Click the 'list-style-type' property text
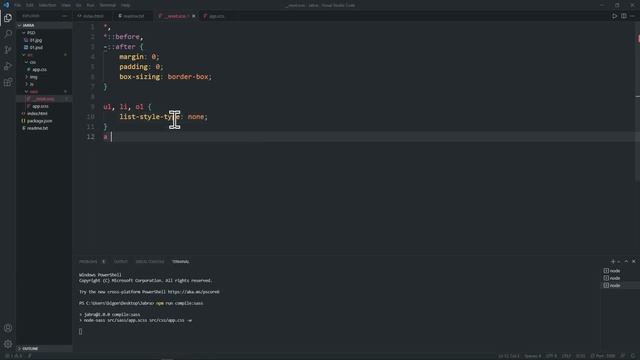This screenshot has height=360, width=640. pyautogui.click(x=149, y=117)
